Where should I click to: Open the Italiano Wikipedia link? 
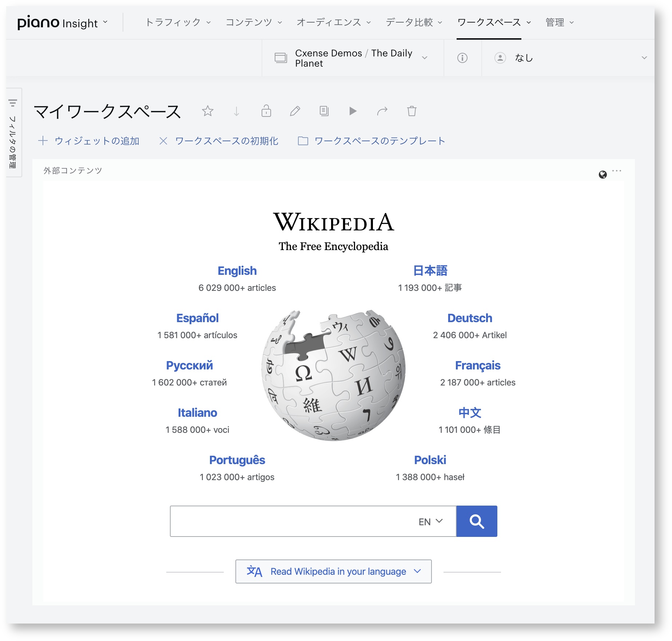coord(198,413)
